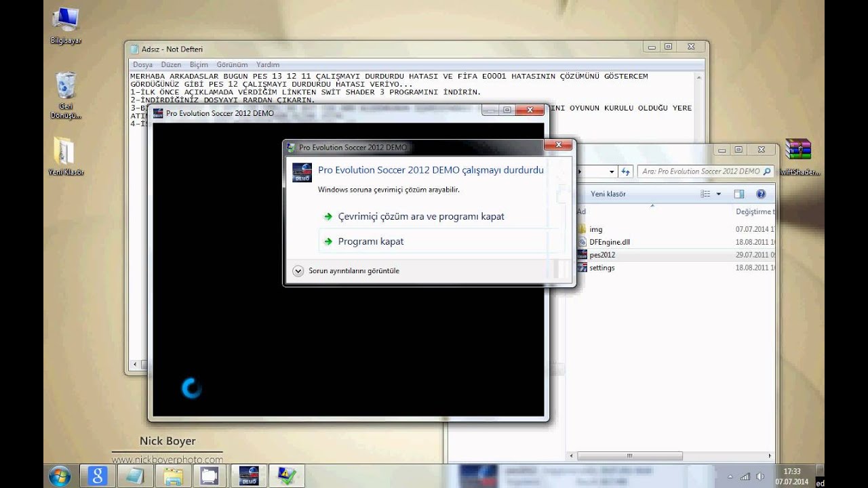Open Yardım menu in Notepad
Image resolution: width=868 pixels, height=488 pixels.
(268, 64)
